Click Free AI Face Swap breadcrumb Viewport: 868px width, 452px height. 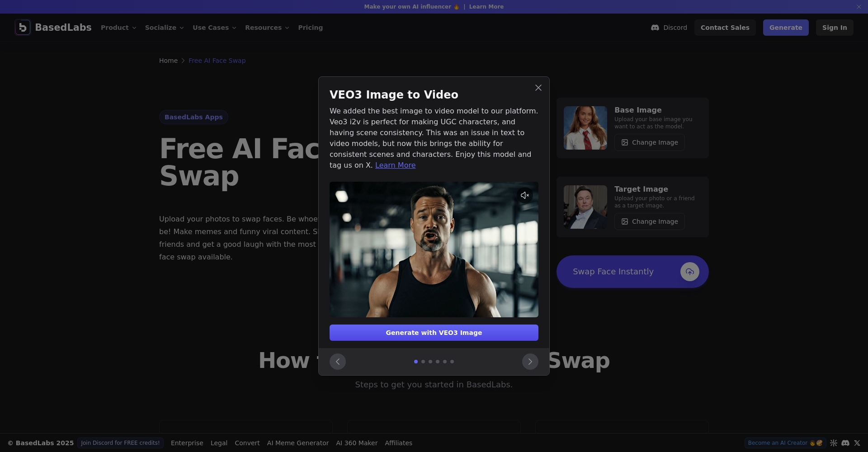coord(217,61)
